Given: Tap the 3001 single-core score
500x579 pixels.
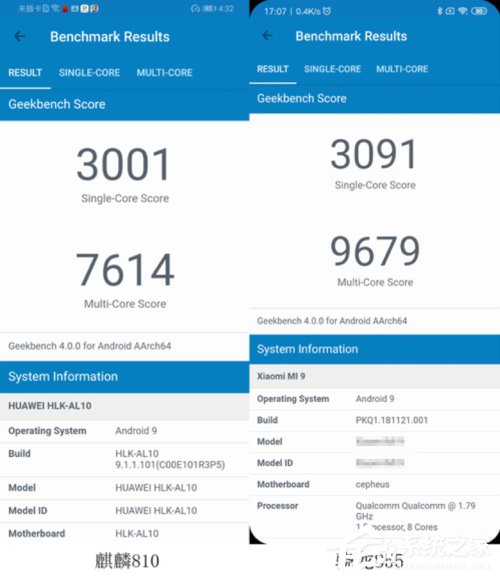Looking at the screenshot, I should [124, 164].
